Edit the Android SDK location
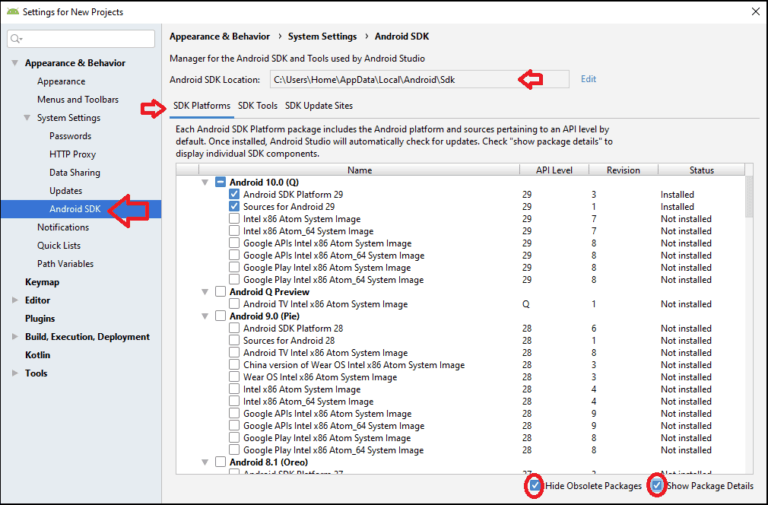This screenshot has width=768, height=505. [588, 79]
